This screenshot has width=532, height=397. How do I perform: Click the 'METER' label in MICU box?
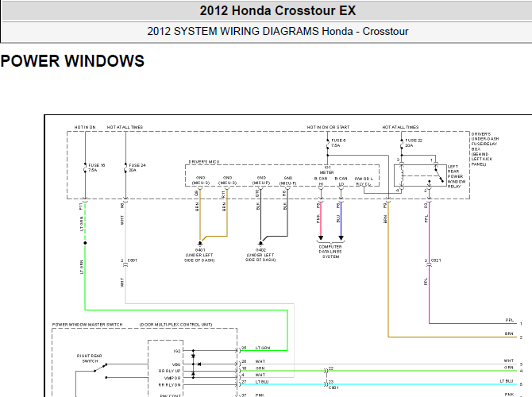coord(326,172)
